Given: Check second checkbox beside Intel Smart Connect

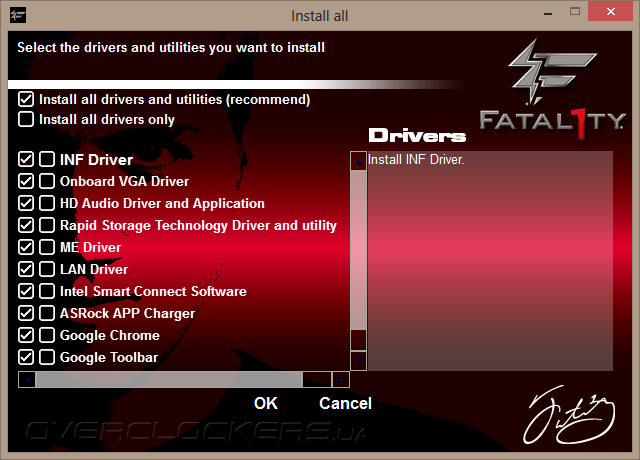Looking at the screenshot, I should point(47,291).
